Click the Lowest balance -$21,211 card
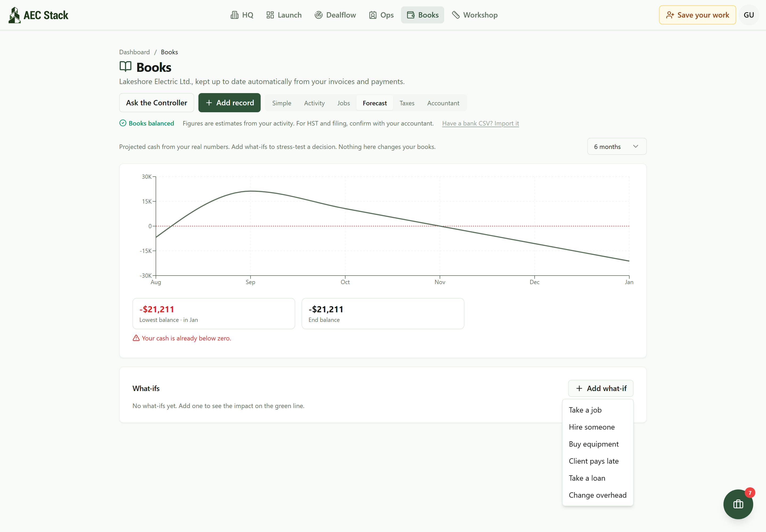 point(214,314)
